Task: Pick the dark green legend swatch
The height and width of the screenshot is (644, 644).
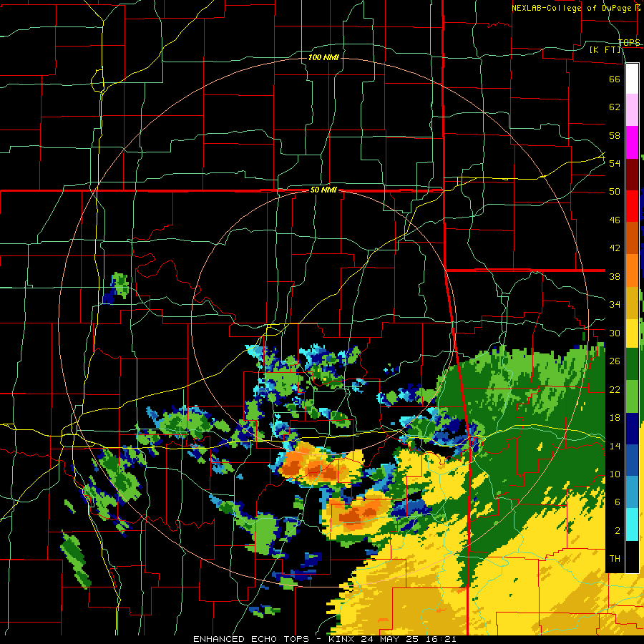Action: click(x=632, y=364)
